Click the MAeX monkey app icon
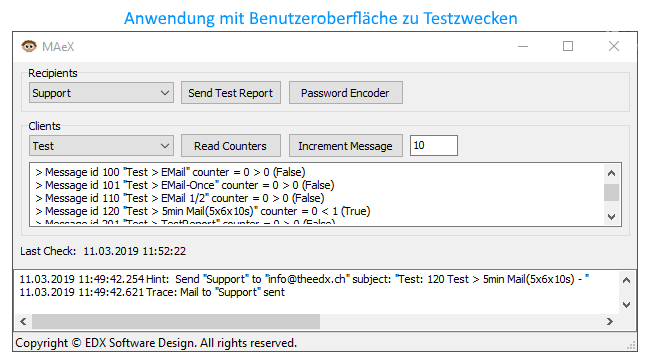 [29, 46]
